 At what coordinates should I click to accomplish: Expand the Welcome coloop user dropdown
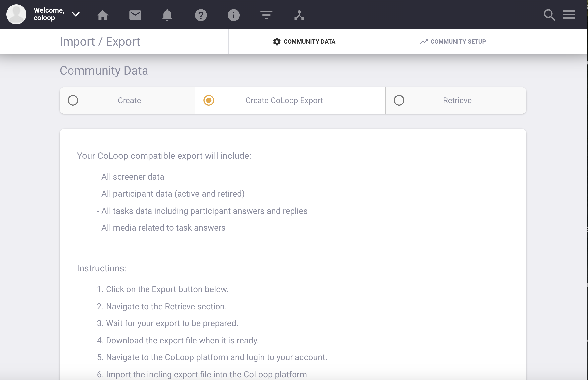pyautogui.click(x=76, y=14)
